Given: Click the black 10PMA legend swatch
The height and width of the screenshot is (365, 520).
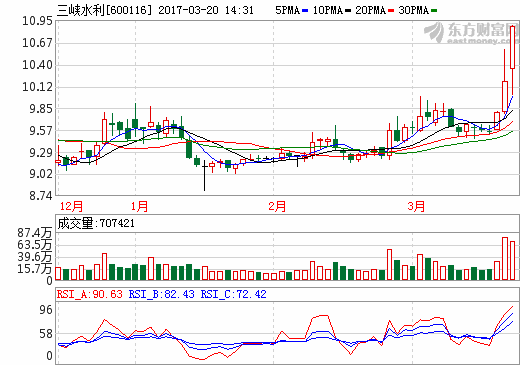Looking at the screenshot, I should coord(348,11).
